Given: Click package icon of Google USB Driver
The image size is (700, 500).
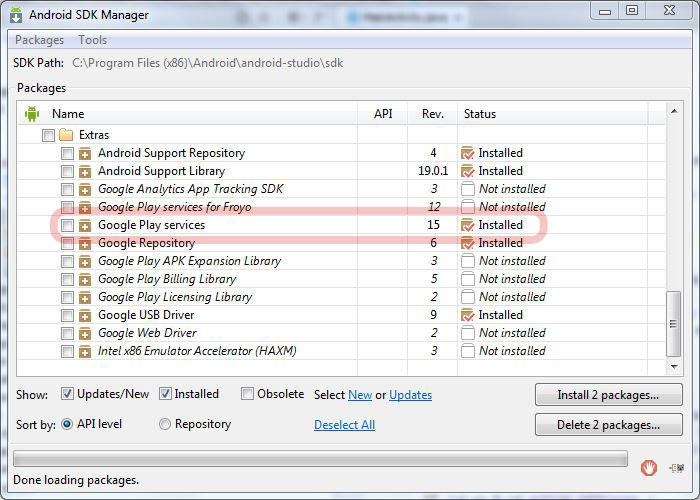Looking at the screenshot, I should click(x=85, y=315).
